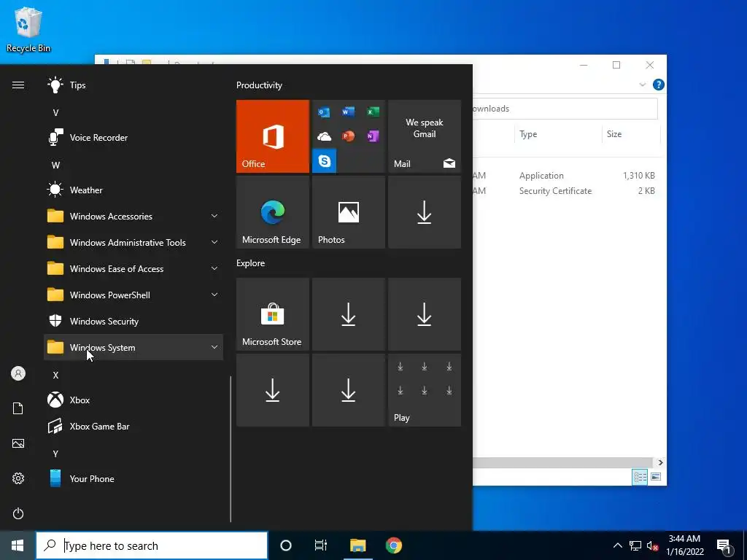The height and width of the screenshot is (560, 747).
Task: Select the Recycle Bin desktop icon
Action: point(28,29)
